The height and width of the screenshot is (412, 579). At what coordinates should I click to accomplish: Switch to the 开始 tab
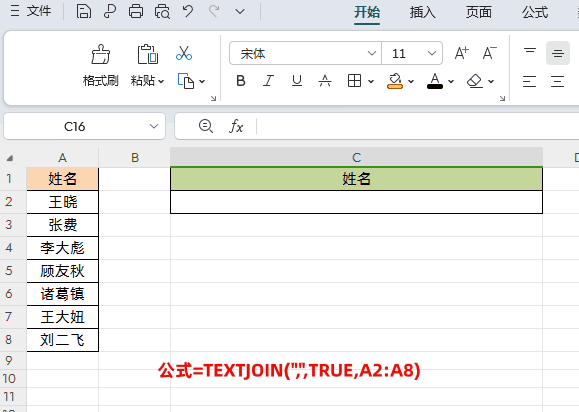pyautogui.click(x=367, y=12)
